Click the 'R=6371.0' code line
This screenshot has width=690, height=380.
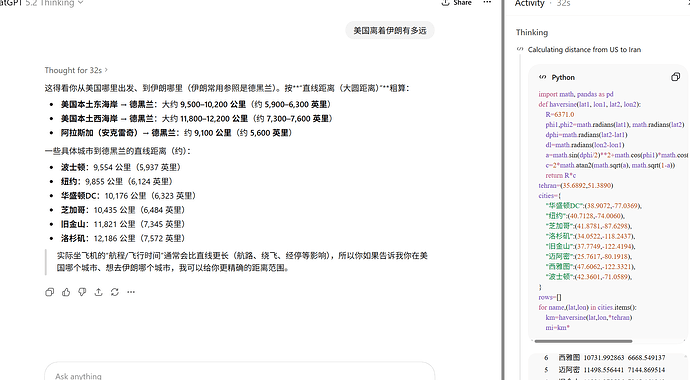(560, 114)
